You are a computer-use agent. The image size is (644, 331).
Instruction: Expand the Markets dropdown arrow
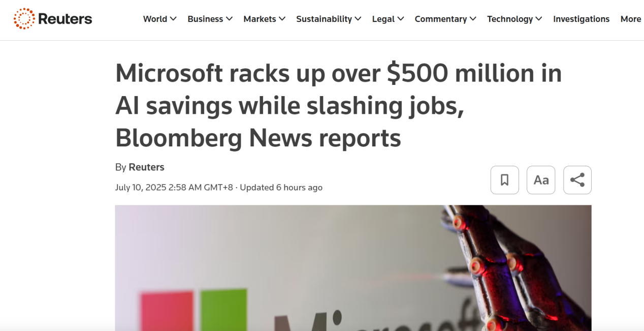click(x=282, y=19)
